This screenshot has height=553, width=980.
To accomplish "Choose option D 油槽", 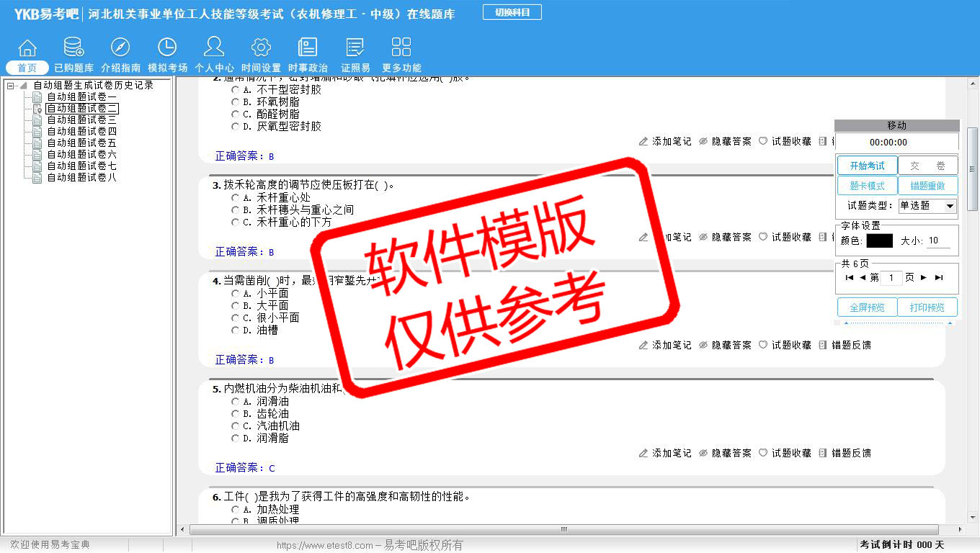I will [235, 331].
